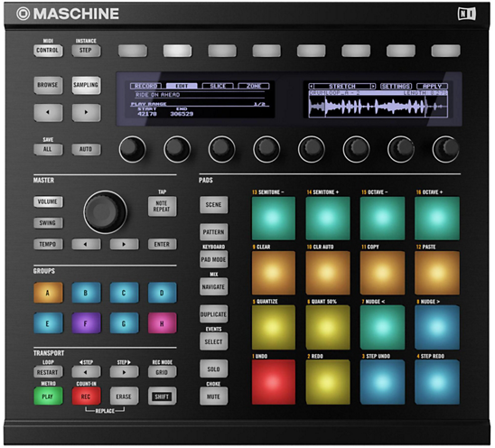Toggle the SAMPLING button
This screenshot has width=495, height=448.
point(86,85)
